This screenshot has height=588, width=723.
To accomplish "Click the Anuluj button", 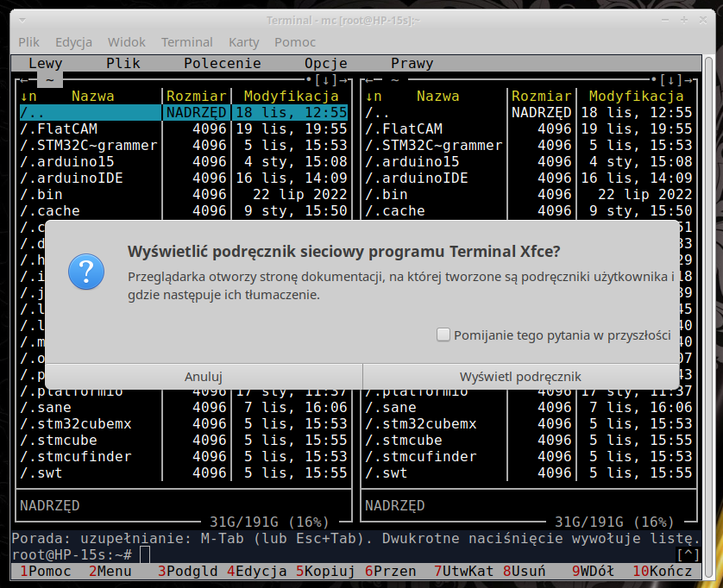I will point(204,377).
